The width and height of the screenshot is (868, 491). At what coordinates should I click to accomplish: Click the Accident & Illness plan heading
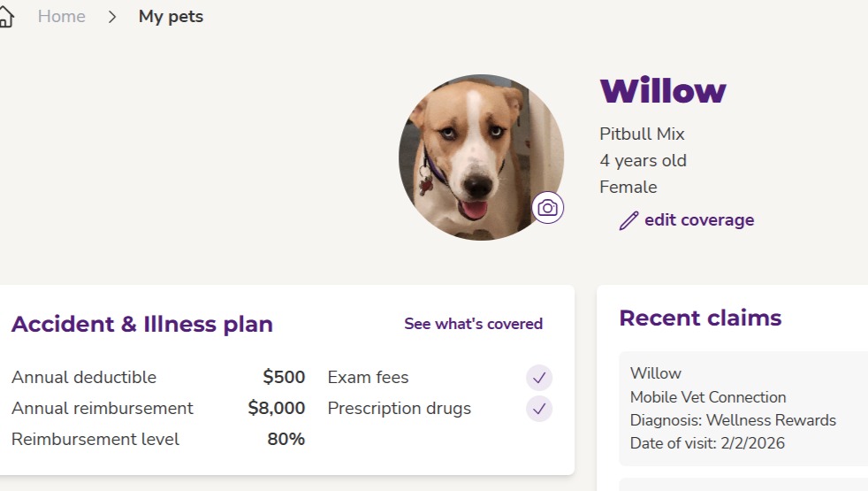(x=142, y=325)
